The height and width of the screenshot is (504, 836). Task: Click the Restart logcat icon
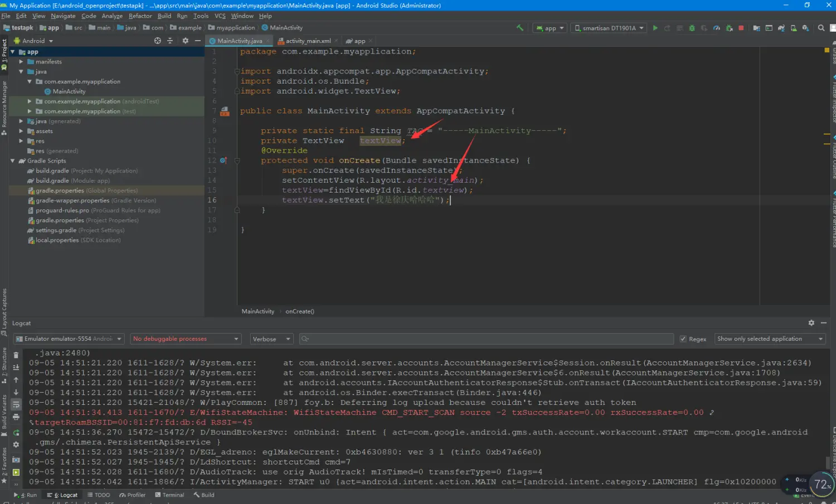pyautogui.click(x=16, y=433)
